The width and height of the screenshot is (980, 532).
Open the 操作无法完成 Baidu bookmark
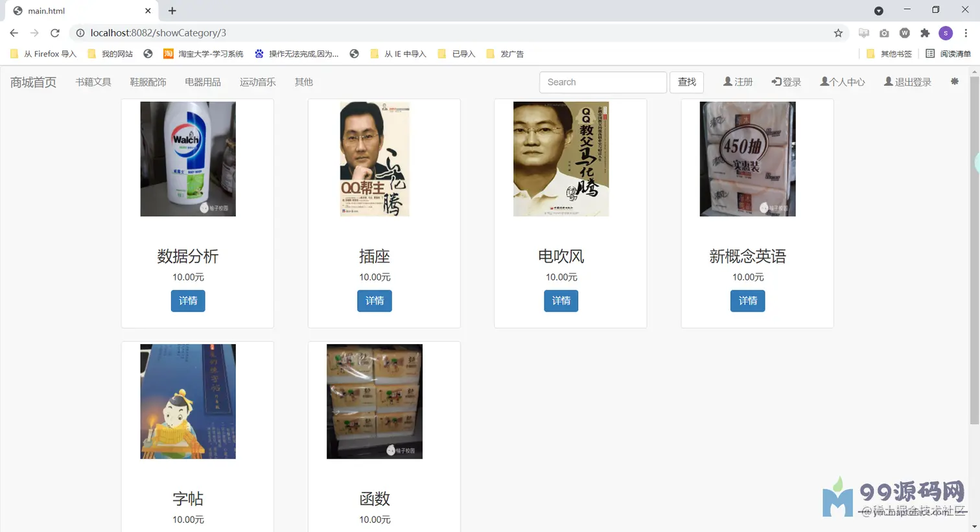click(x=297, y=54)
